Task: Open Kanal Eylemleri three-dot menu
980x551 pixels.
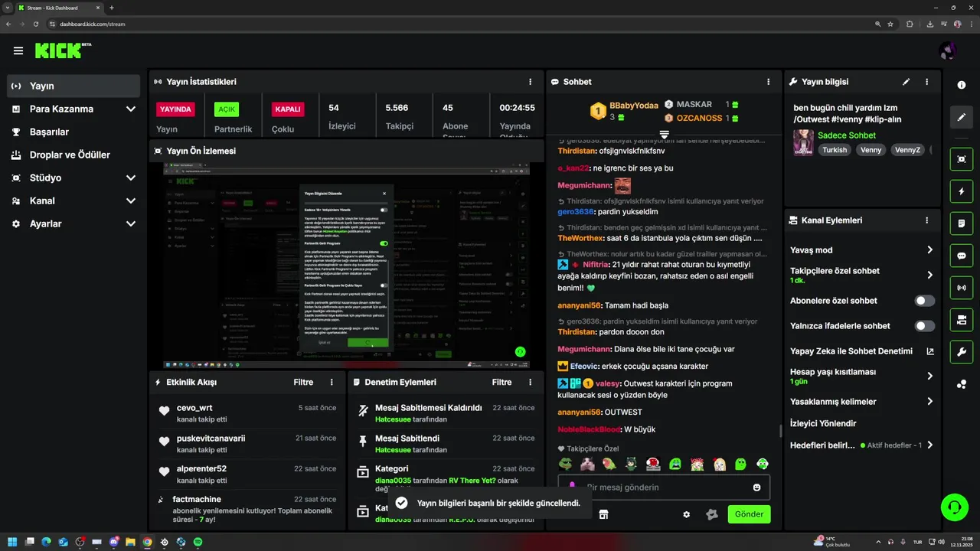Action: 926,220
